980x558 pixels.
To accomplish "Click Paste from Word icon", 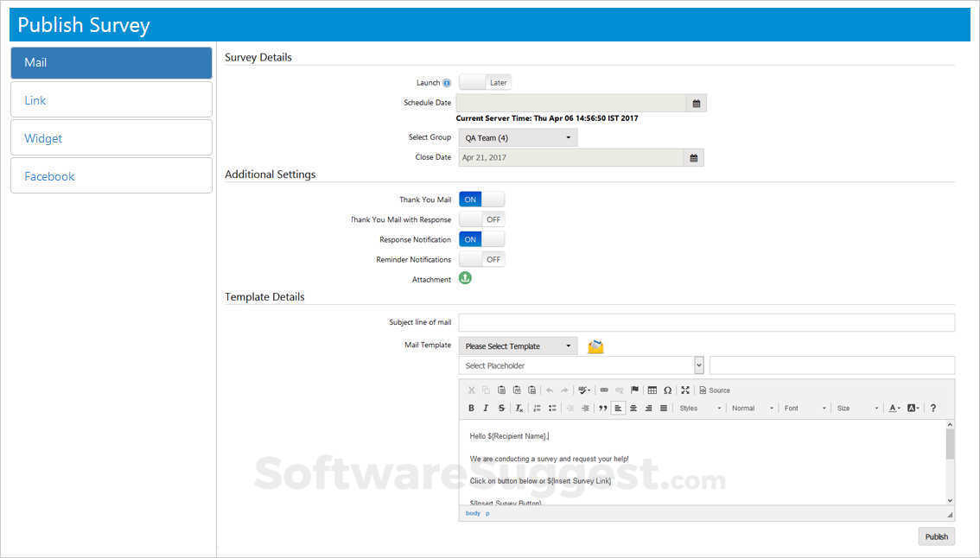I will click(x=531, y=390).
